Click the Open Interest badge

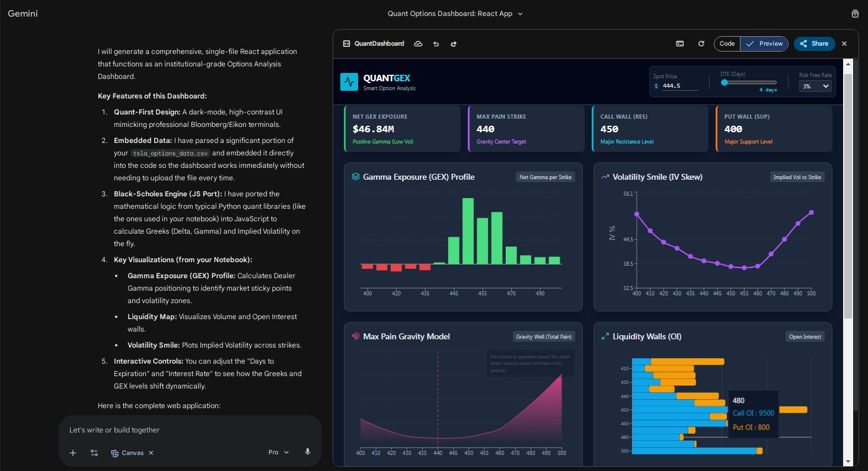tap(805, 336)
